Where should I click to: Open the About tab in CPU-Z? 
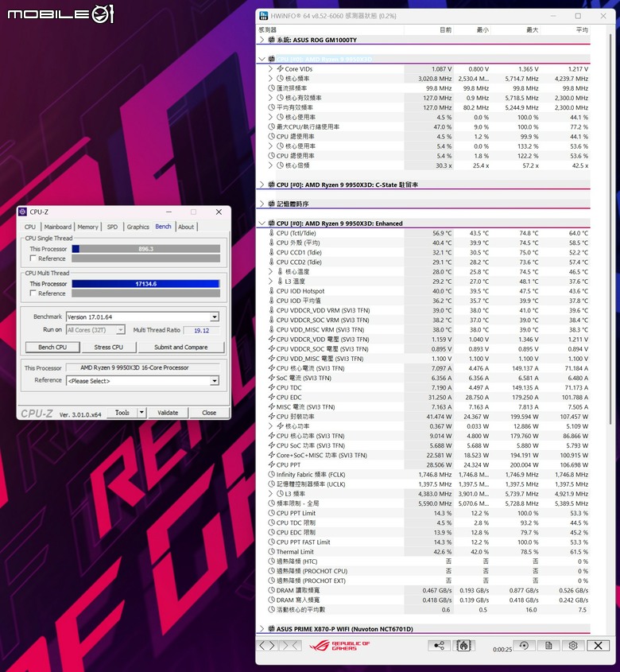pos(186,227)
